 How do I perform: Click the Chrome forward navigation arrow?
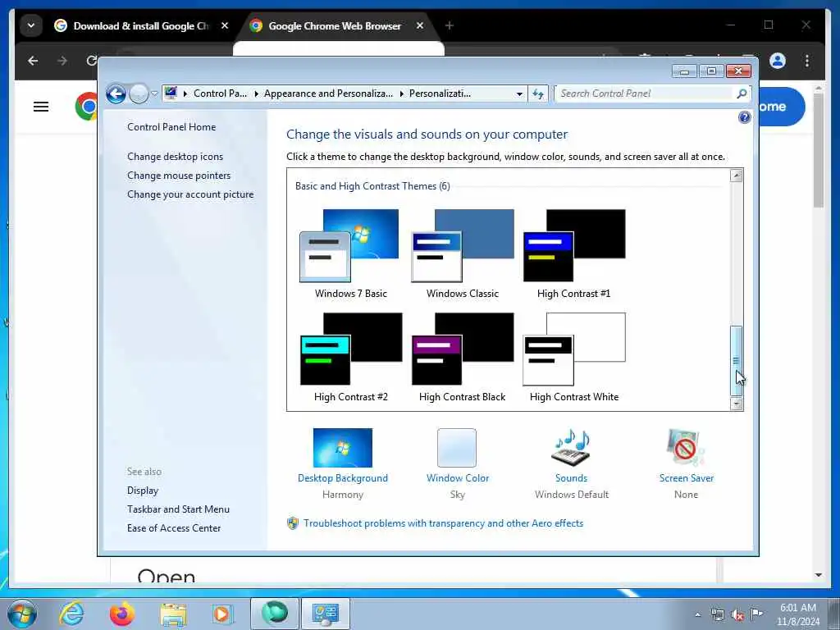point(62,61)
